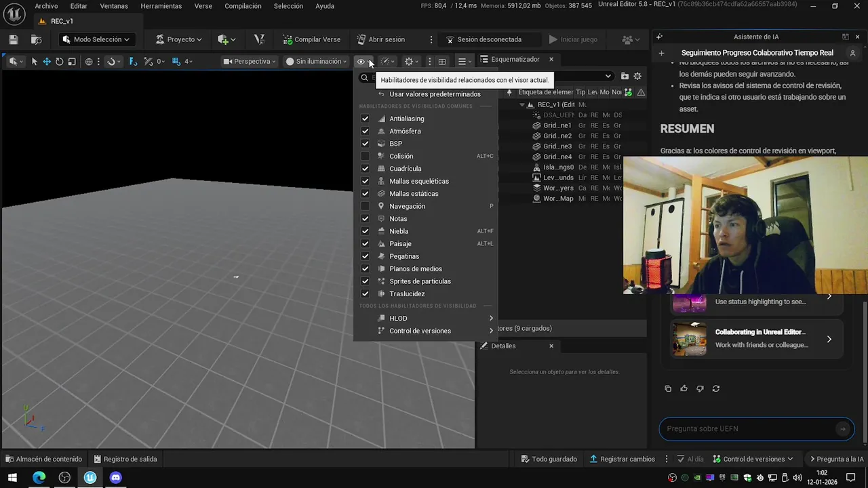This screenshot has width=868, height=488.
Task: Click the create folder icon in Outliner
Action: 625,77
